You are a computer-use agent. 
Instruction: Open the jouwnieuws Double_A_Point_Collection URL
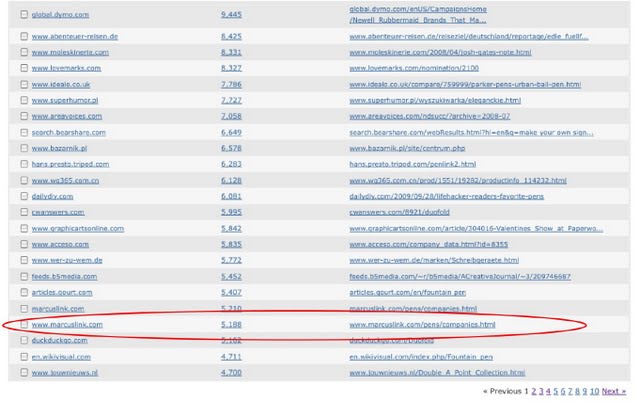[437, 373]
